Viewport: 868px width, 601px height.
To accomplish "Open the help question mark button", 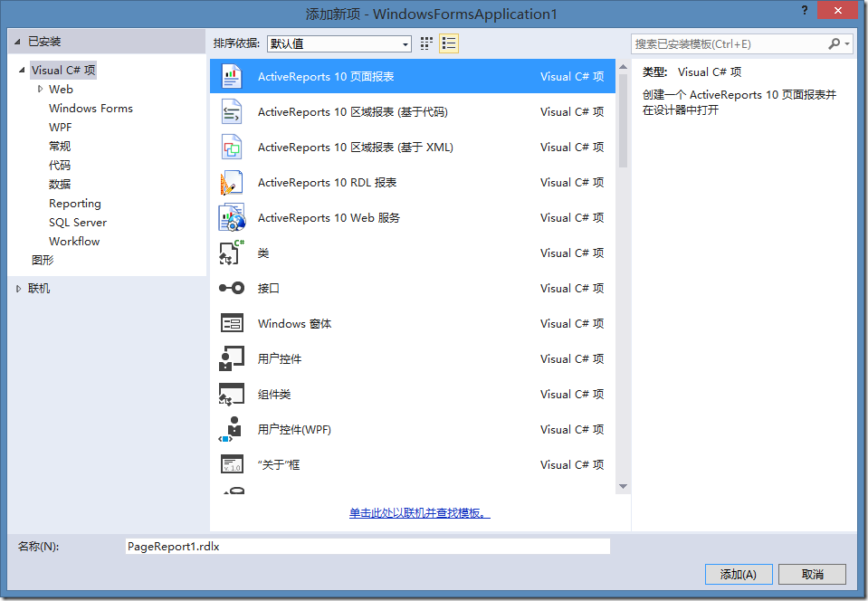I will tap(805, 11).
